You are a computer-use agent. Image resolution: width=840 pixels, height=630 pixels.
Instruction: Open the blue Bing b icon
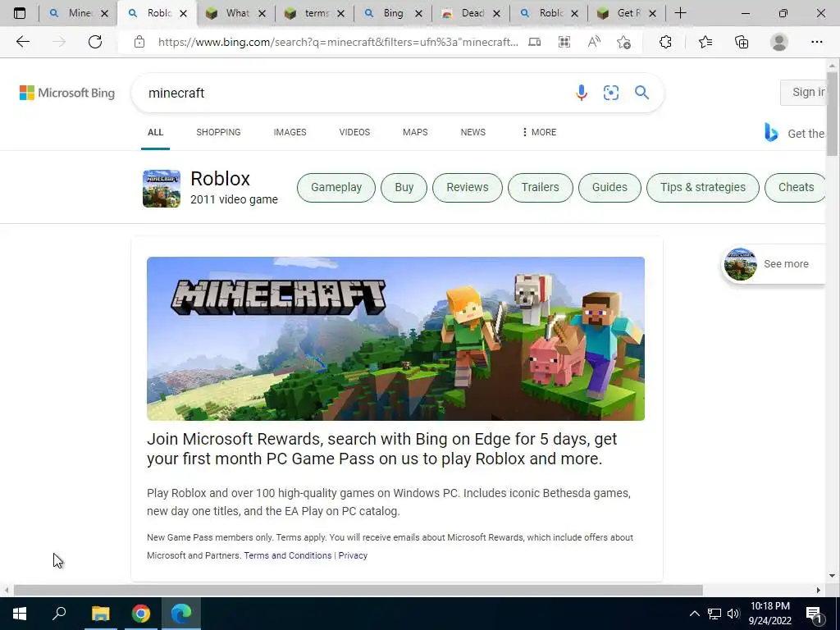771,132
